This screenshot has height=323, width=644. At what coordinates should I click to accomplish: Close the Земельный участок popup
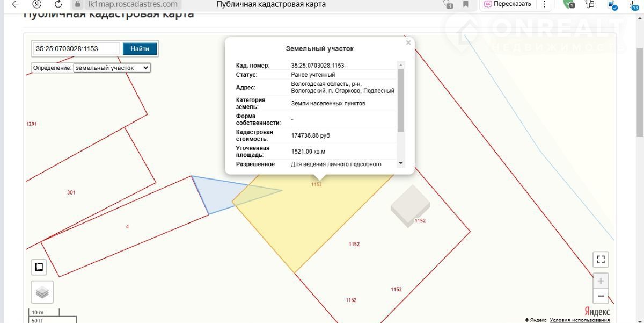(408, 42)
